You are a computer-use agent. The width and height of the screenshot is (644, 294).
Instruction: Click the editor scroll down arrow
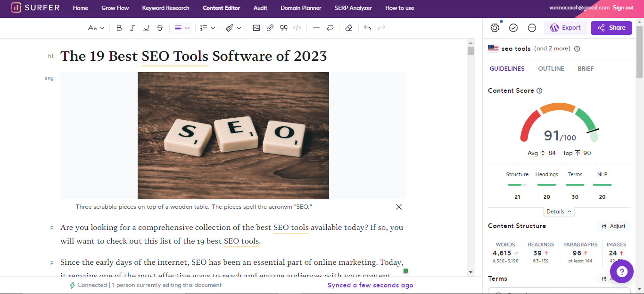pyautogui.click(x=471, y=272)
